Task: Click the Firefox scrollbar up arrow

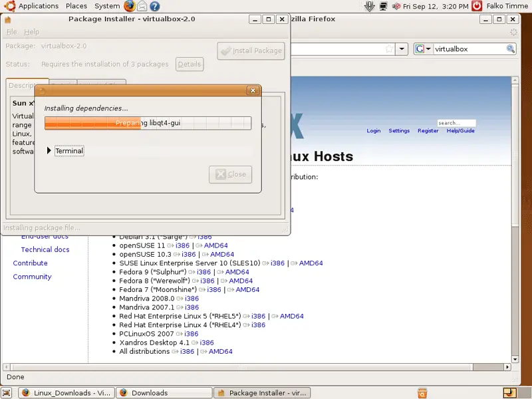Action: pyautogui.click(x=515, y=80)
